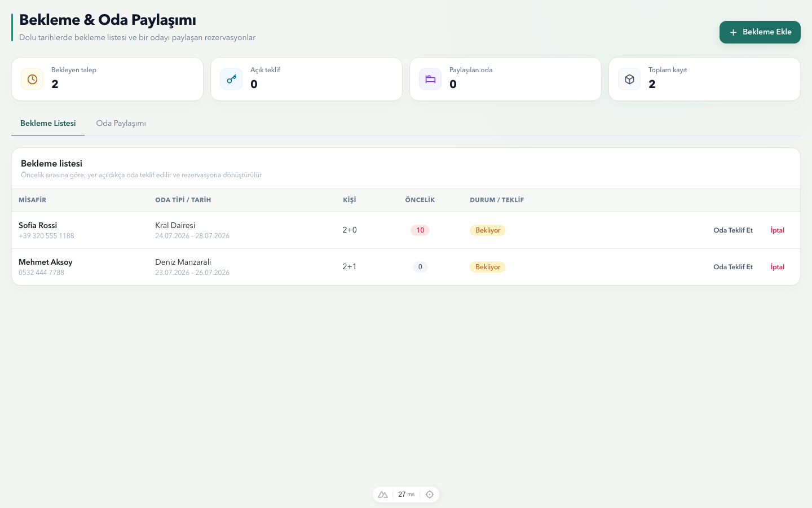Image resolution: width=812 pixels, height=508 pixels.
Task: Cancel Sofia Rossi's waitlist entry with İptal
Action: pos(778,230)
